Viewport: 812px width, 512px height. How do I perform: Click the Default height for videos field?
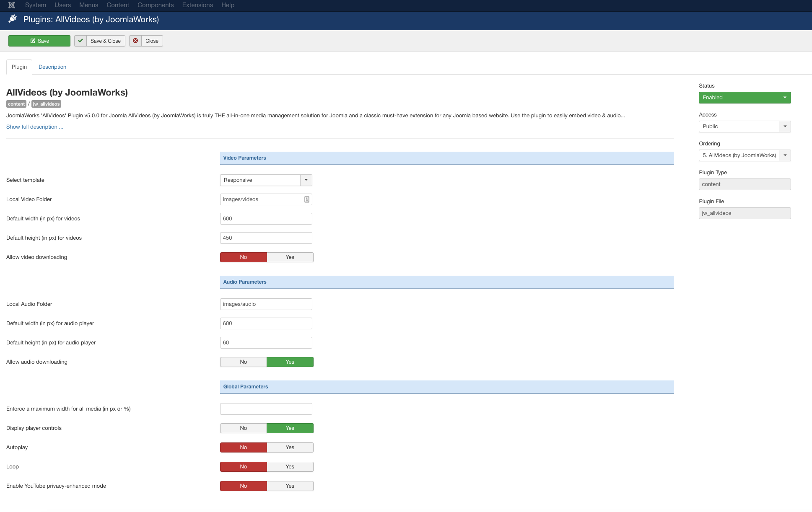266,238
